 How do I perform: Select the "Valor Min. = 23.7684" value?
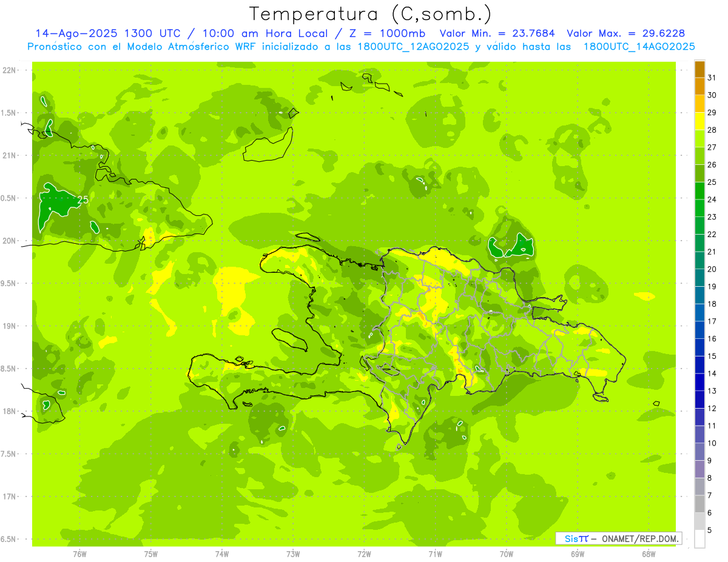497,33
